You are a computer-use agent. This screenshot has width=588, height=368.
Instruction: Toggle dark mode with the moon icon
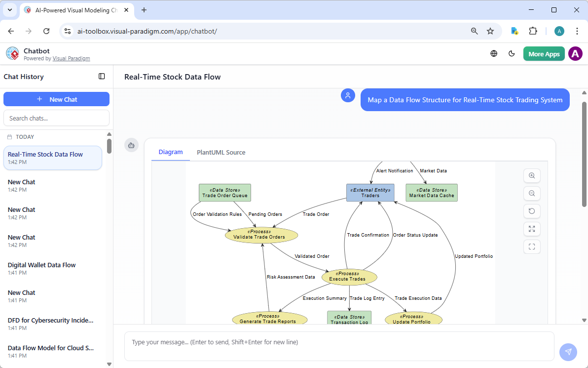pyautogui.click(x=512, y=53)
